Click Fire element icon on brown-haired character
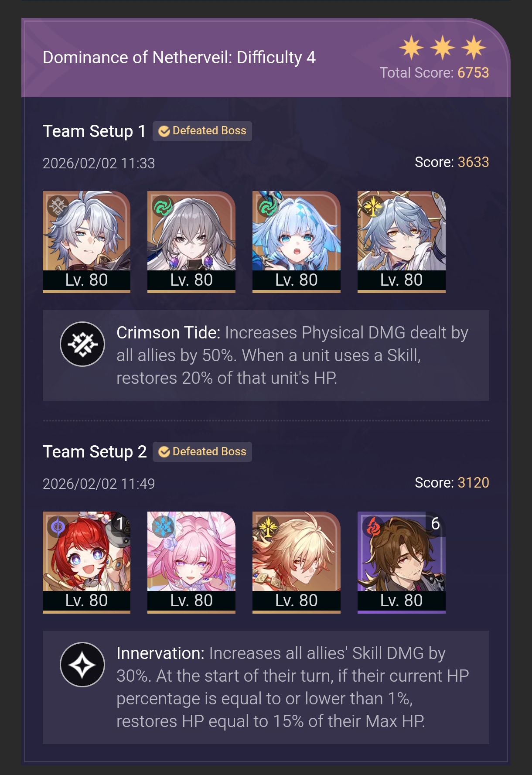Viewport: 532px width, 775px height. [x=373, y=527]
